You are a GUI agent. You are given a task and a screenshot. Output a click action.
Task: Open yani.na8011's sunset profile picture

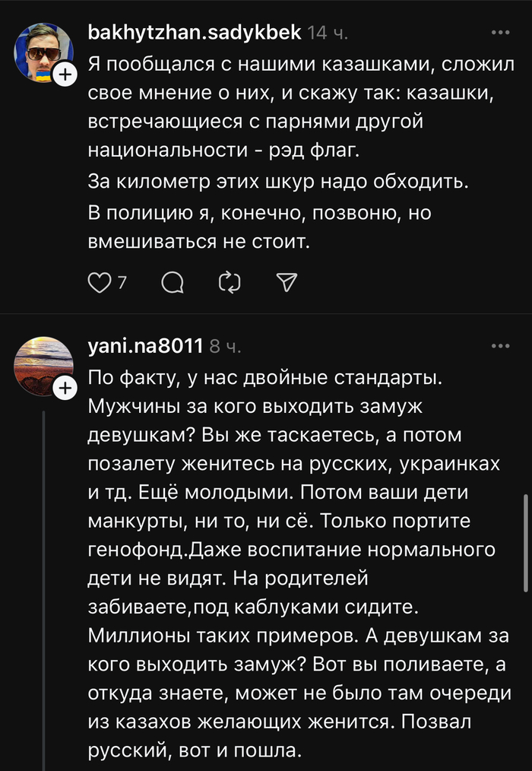pos(43,363)
